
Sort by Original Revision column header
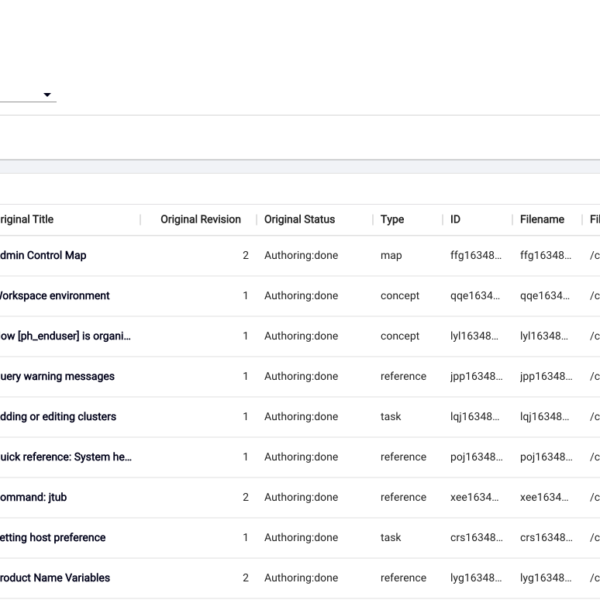(x=201, y=219)
